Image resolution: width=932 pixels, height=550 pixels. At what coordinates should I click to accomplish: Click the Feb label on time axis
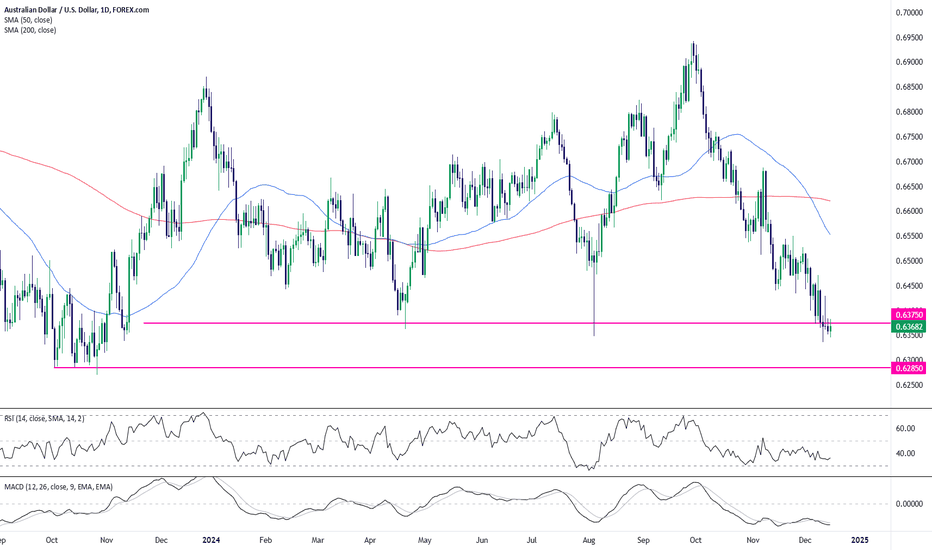pos(265,540)
